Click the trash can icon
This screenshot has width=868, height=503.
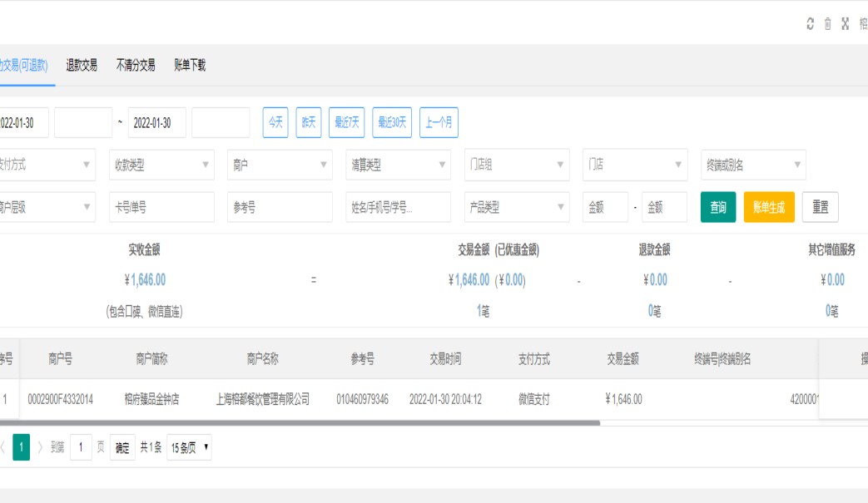[x=827, y=24]
